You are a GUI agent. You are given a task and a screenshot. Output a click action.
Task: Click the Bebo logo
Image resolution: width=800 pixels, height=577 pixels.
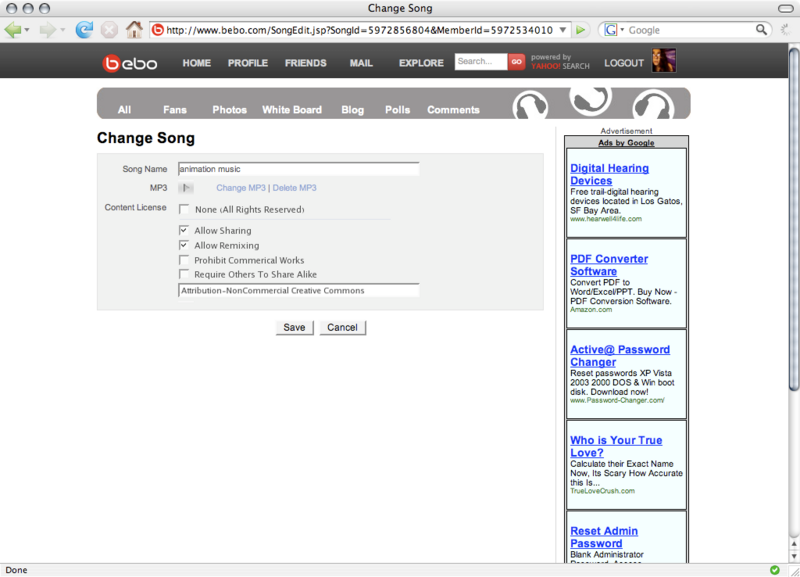point(130,63)
